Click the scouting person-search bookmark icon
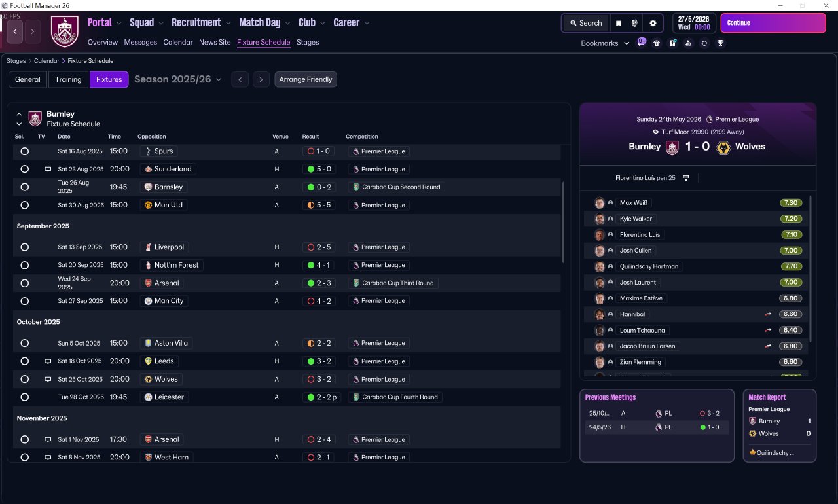This screenshot has height=504, width=838. point(688,43)
